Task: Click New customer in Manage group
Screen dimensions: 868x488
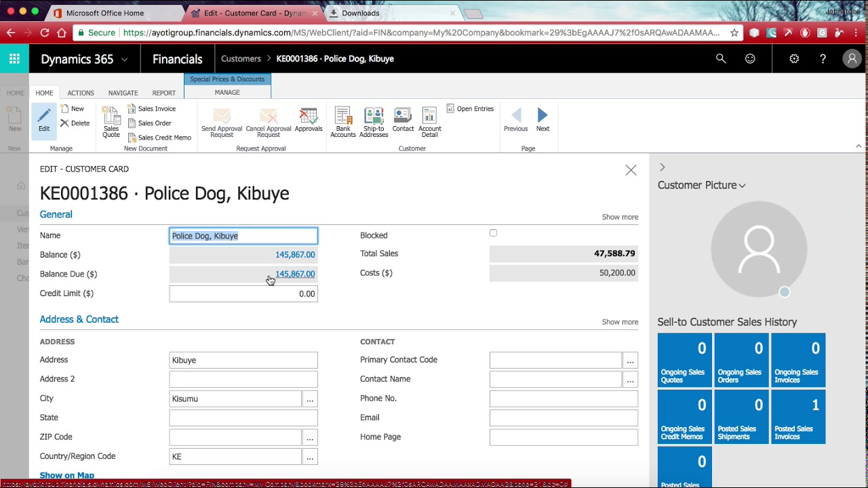Action: [72, 108]
